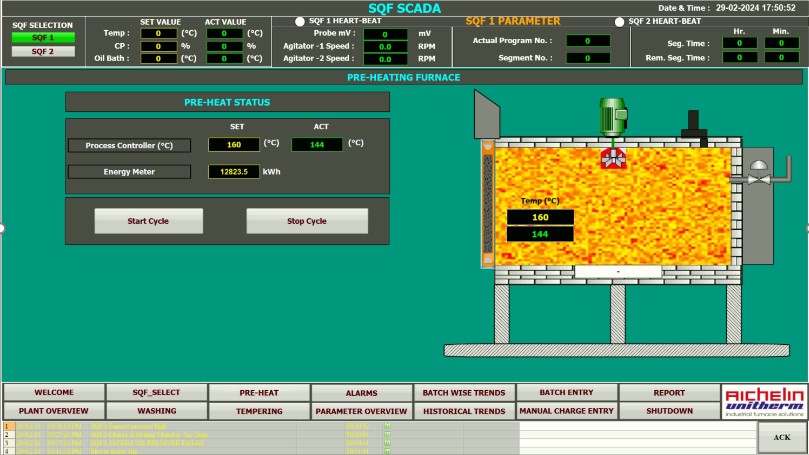Click the SQF 1 heart-beat indicator
Image resolution: width=809 pixels, height=455 pixels.
pyautogui.click(x=300, y=21)
